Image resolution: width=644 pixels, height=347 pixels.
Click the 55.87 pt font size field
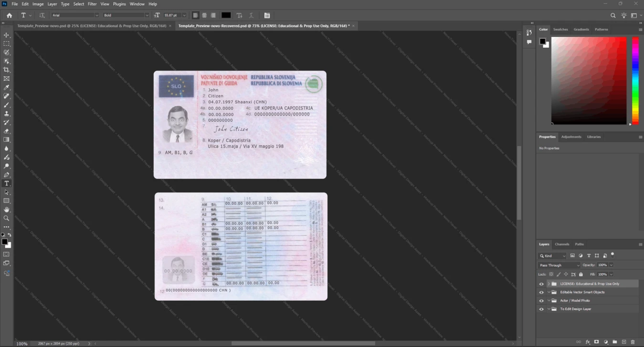click(x=172, y=15)
